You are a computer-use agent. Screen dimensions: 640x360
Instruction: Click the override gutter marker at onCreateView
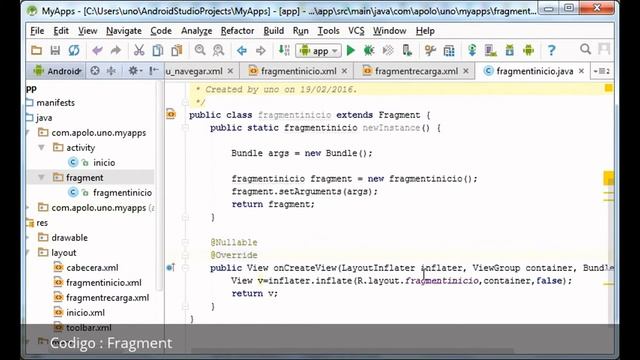coord(171,267)
